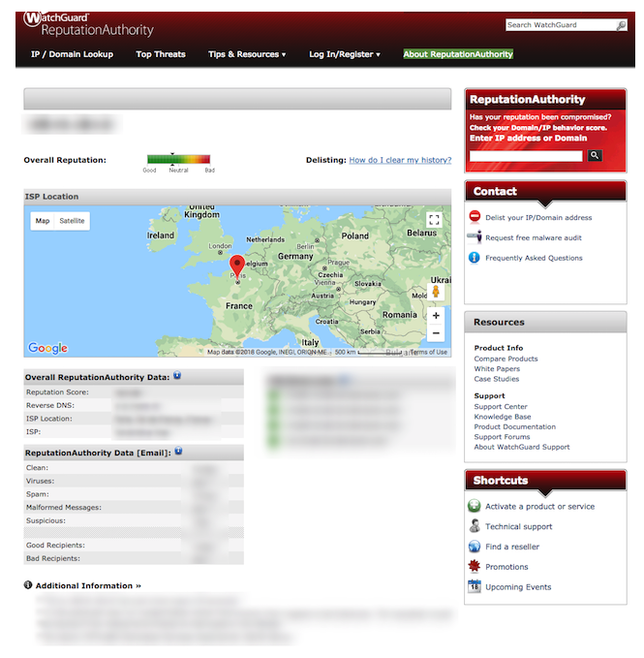
Task: Open Promotions link
Action: click(506, 567)
